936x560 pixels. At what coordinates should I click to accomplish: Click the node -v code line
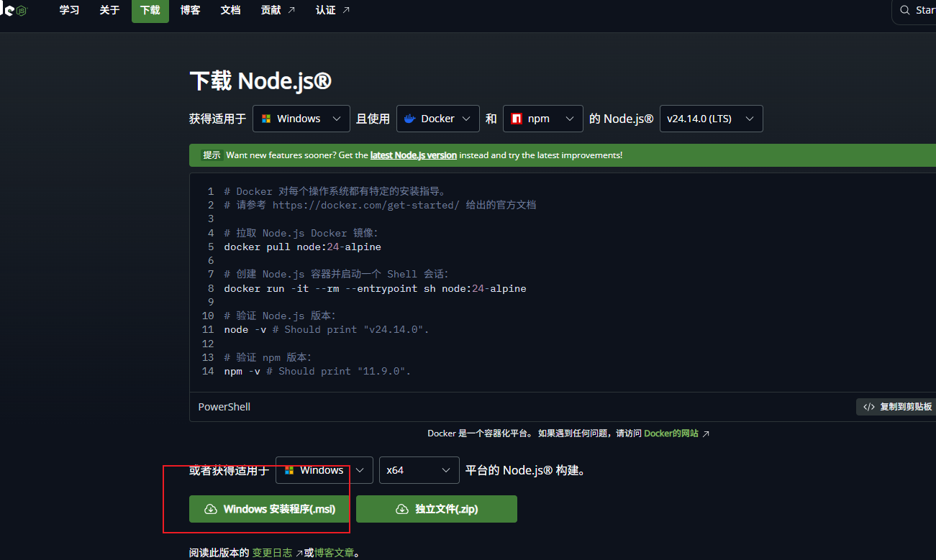(327, 329)
